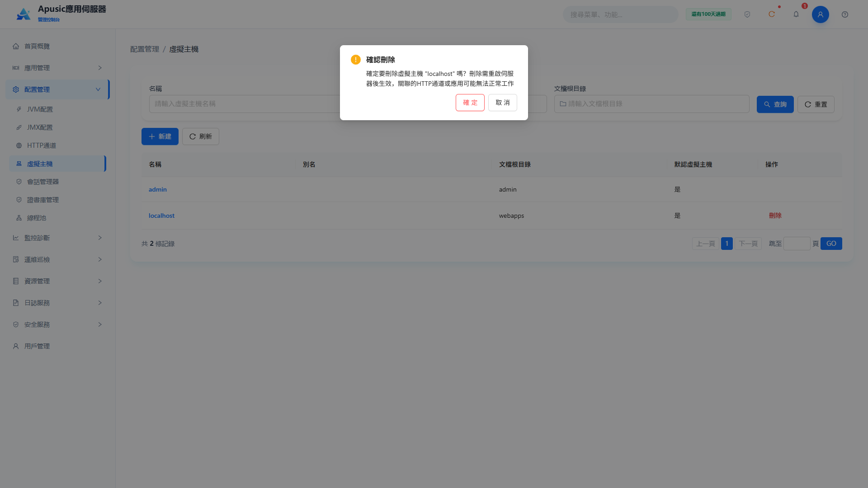The width and height of the screenshot is (868, 488).
Task: Click the chart icon beside 監控診斷
Action: (x=16, y=238)
